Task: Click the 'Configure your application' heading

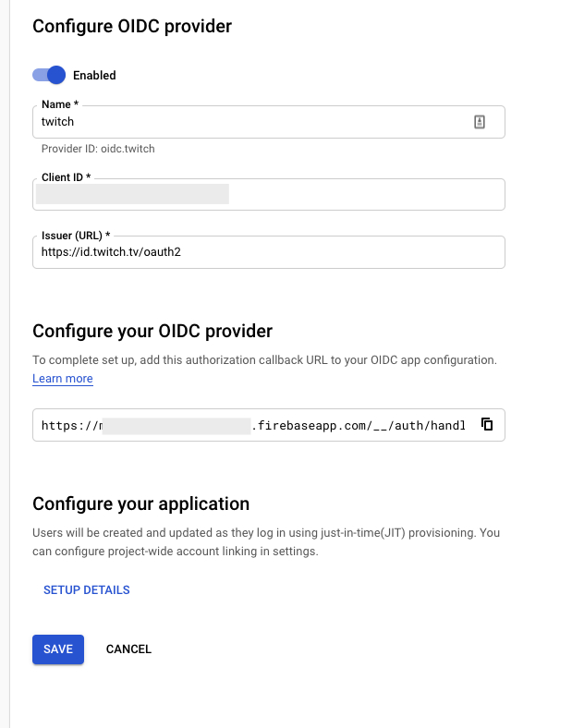Action: tap(140, 504)
